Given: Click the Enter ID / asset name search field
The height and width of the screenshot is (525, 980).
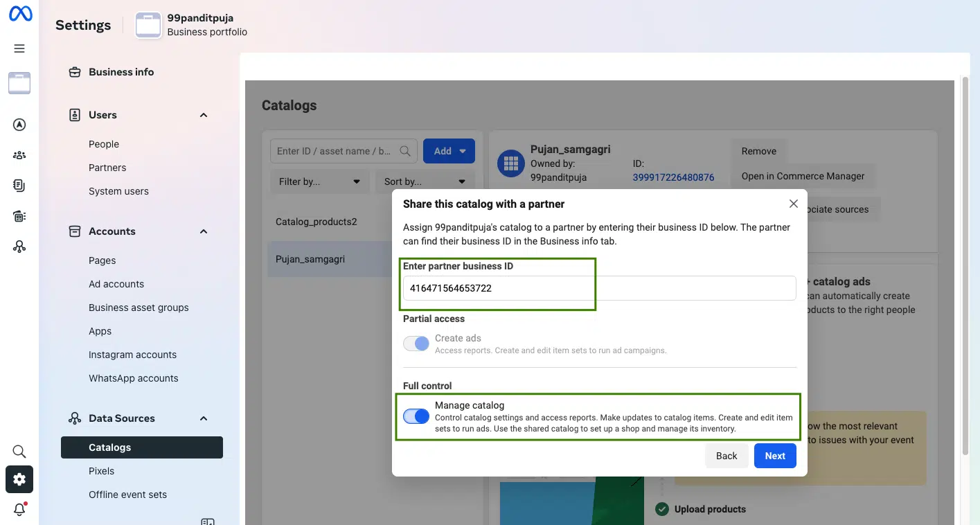Looking at the screenshot, I should [x=344, y=151].
